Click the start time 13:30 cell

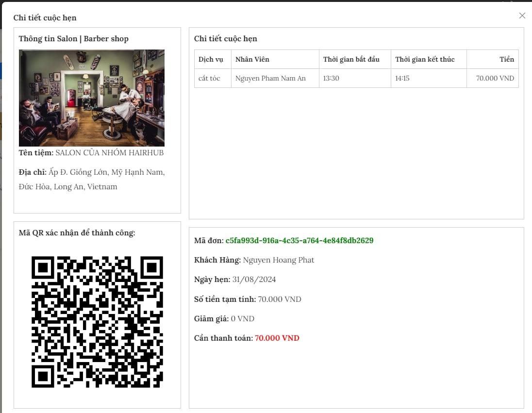pos(355,79)
